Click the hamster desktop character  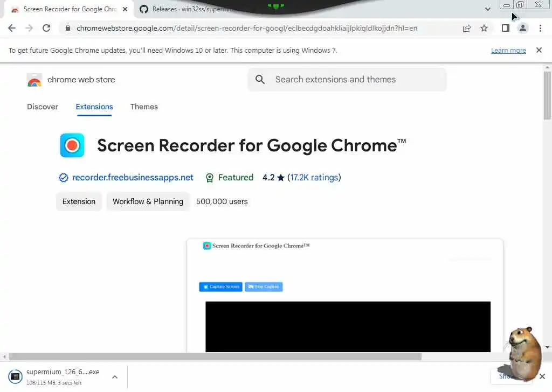(x=524, y=353)
